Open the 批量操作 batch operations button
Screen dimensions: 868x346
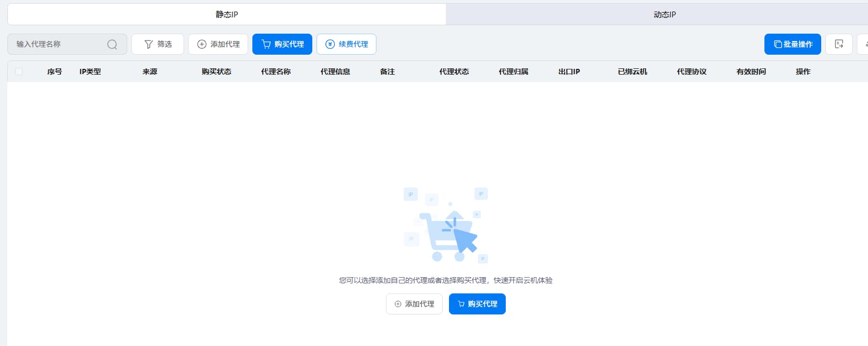coord(792,44)
